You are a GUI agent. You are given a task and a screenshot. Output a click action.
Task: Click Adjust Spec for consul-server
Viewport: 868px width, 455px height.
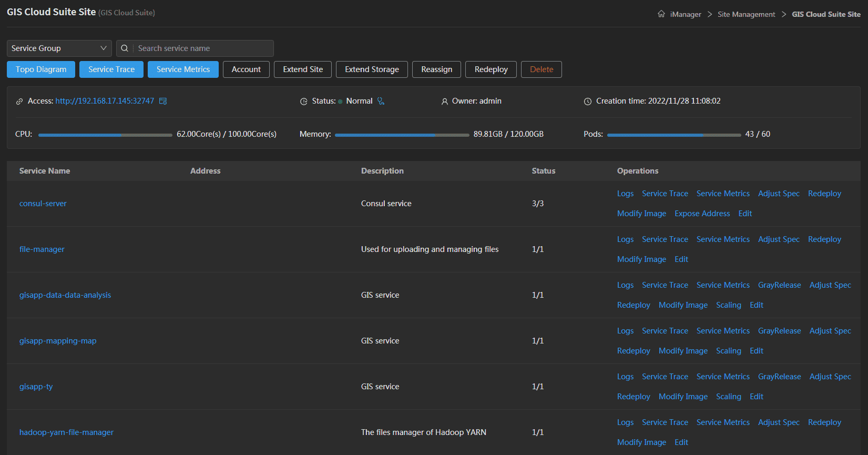point(779,194)
